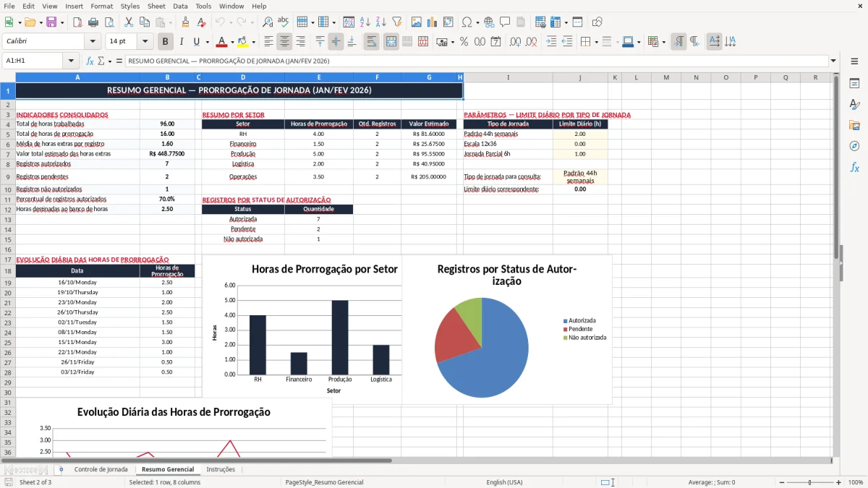Screen dimensions: 868x488
Task: Insert comment icon
Action: pos(505,22)
